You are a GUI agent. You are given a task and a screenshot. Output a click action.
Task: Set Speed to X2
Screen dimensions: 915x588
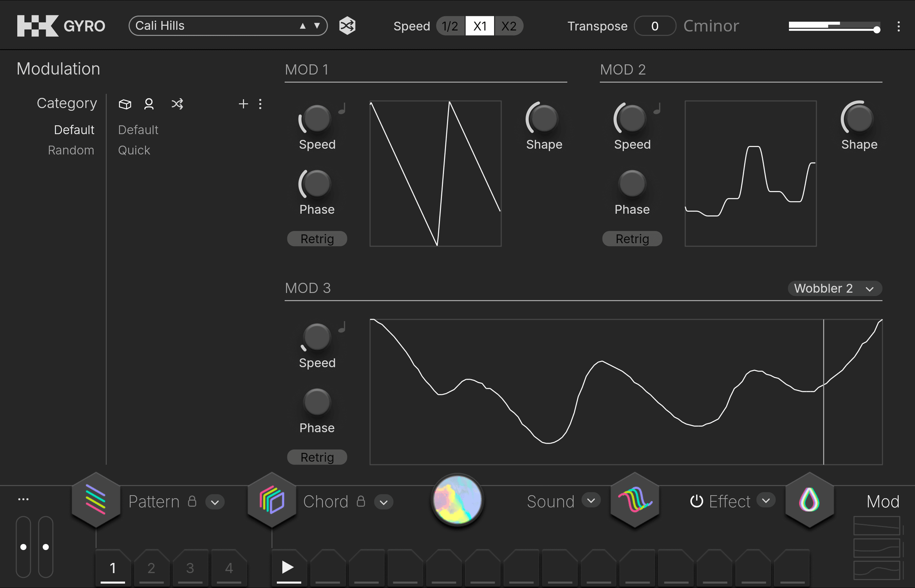(509, 26)
